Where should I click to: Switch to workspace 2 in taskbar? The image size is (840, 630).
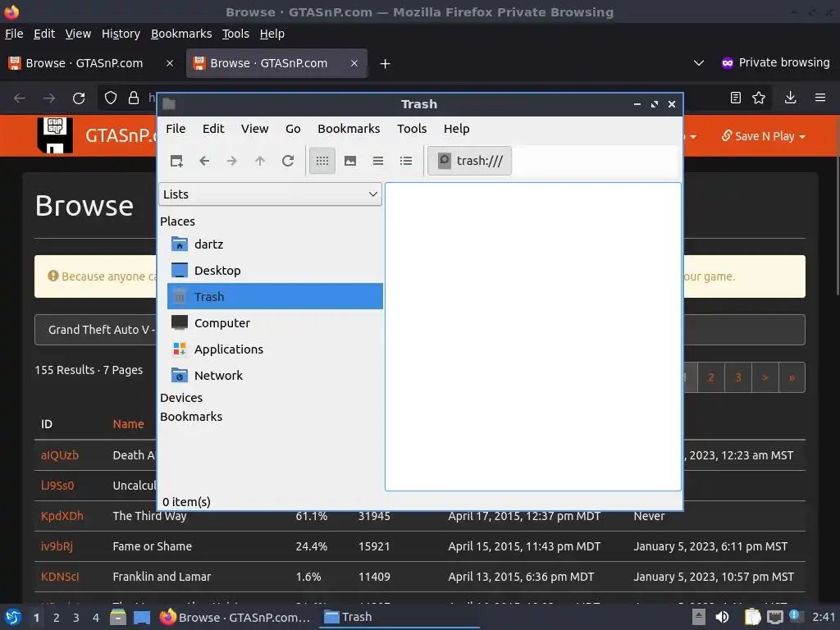(57, 618)
